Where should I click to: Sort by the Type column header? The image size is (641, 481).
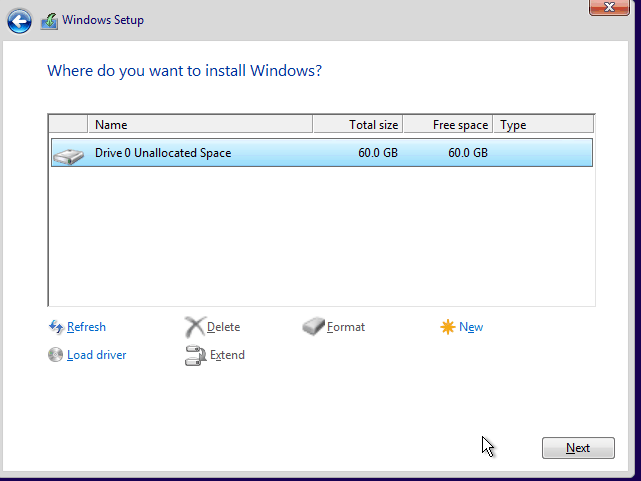(x=544, y=124)
